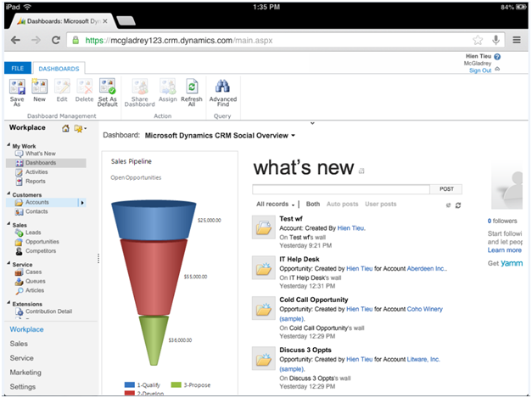The width and height of the screenshot is (532, 398).
Task: Open the Aberdeen Inc. account link
Action: click(x=427, y=268)
